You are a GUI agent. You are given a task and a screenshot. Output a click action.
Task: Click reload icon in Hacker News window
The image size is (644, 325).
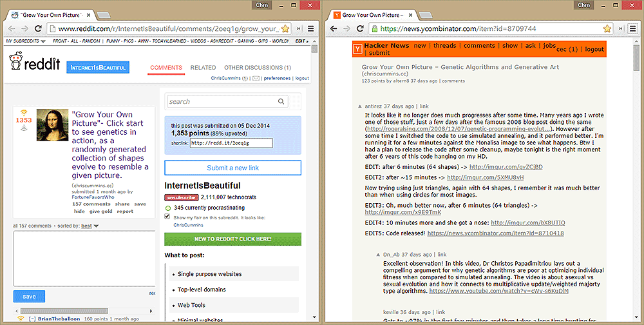[x=360, y=29]
